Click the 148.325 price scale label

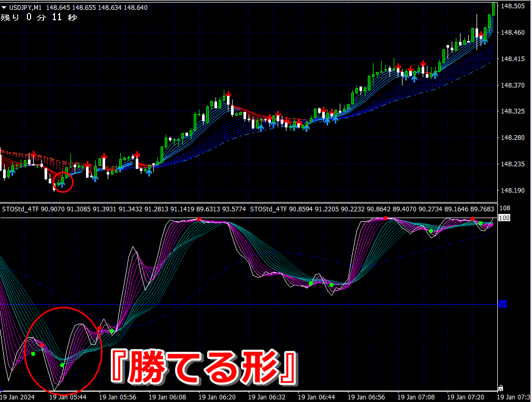513,111
